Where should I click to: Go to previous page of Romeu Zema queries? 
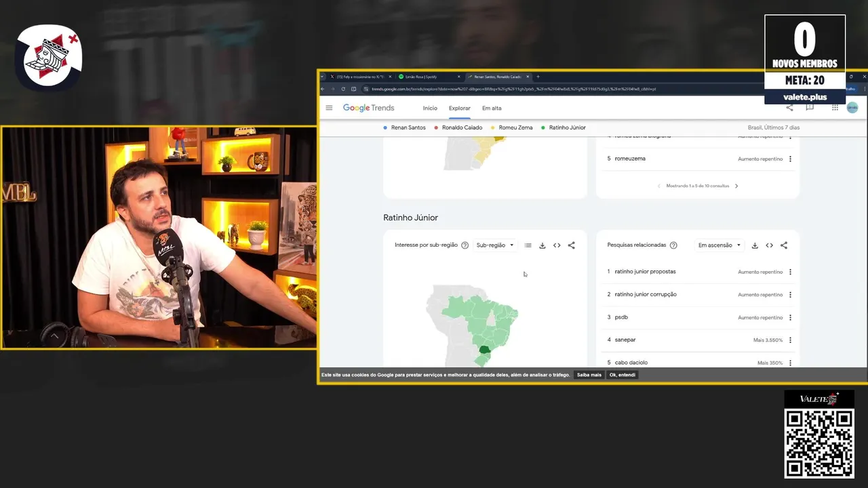click(658, 186)
